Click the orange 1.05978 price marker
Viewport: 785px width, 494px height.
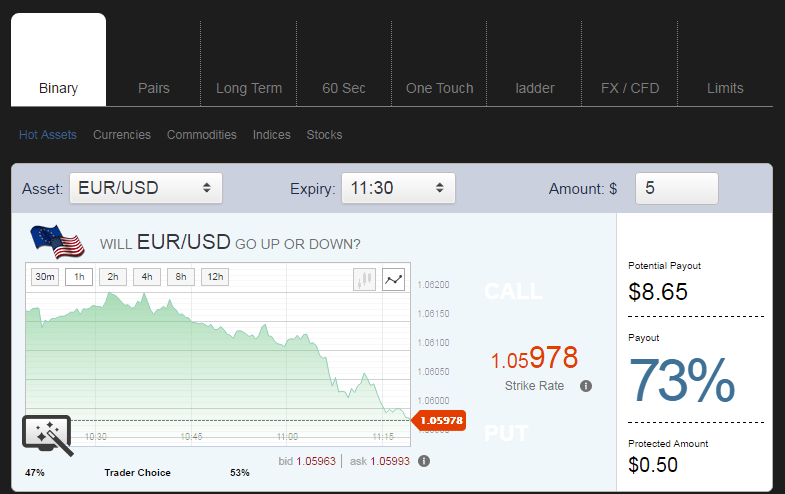439,420
